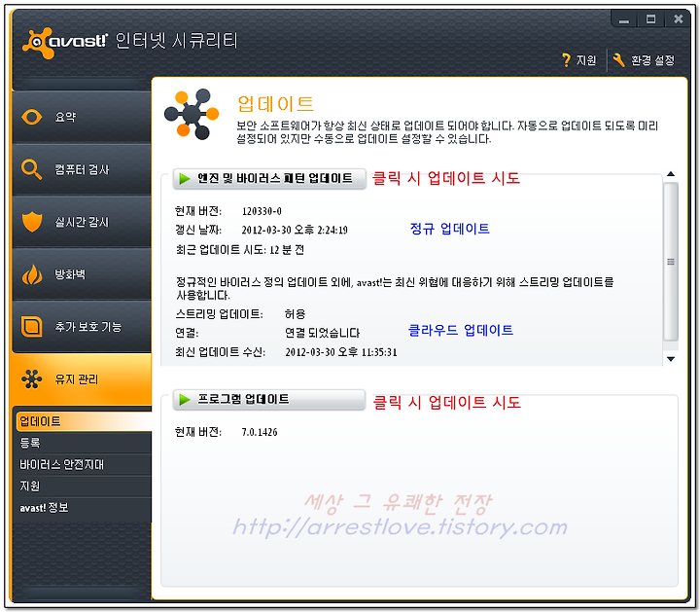This screenshot has height=612, width=700.
Task: Open the 컴퓨터 검사 sidebar tab
Action: pos(82,169)
